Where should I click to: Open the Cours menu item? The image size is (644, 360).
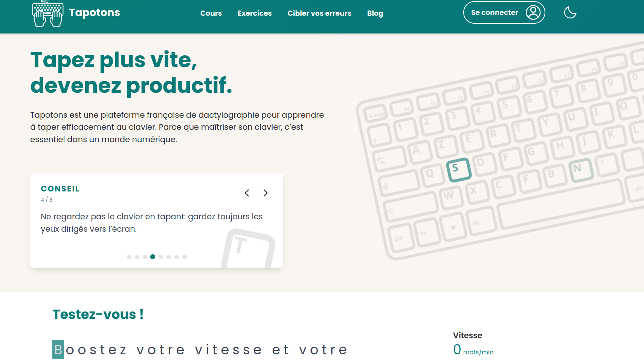pyautogui.click(x=211, y=13)
